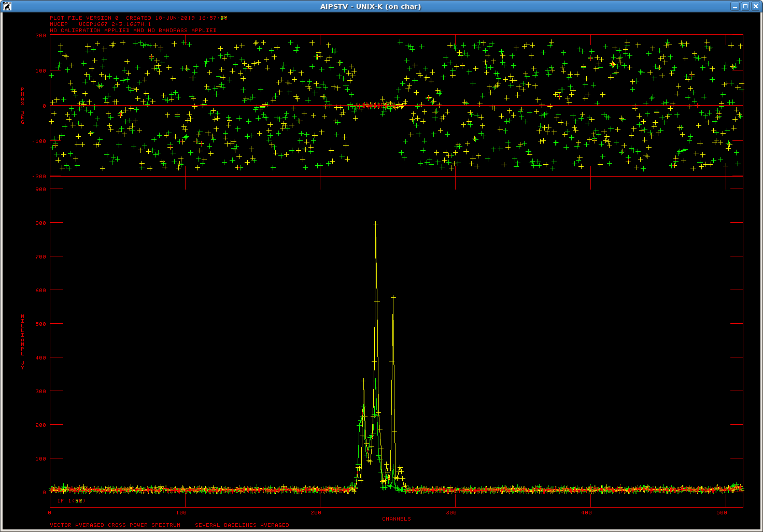Viewport: 763px width, 532px height.
Task: Click 'SEVERAL BASELINES AVERAGED' caption
Action: point(242,525)
